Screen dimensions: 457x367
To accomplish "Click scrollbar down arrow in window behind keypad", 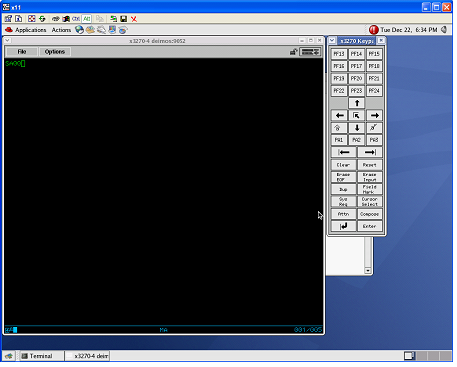I will pos(368,270).
